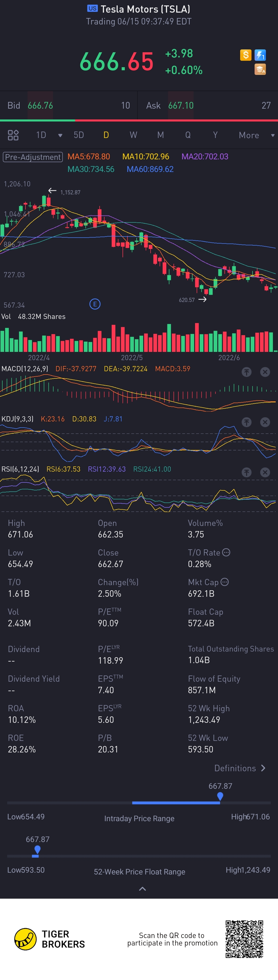The height and width of the screenshot is (980, 278).
Task: Select the daily D chart tab
Action: (x=106, y=135)
